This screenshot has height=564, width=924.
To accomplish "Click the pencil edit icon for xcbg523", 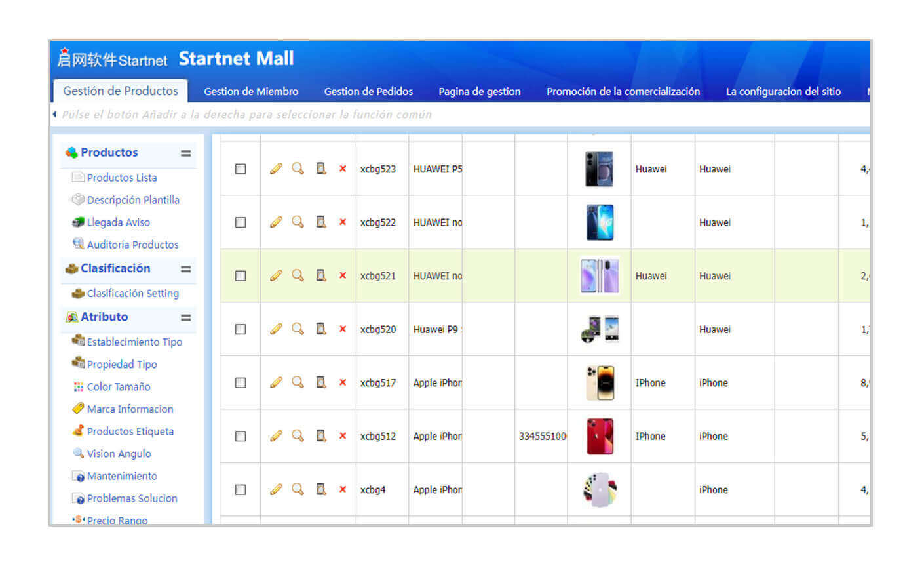I will pyautogui.click(x=276, y=169).
